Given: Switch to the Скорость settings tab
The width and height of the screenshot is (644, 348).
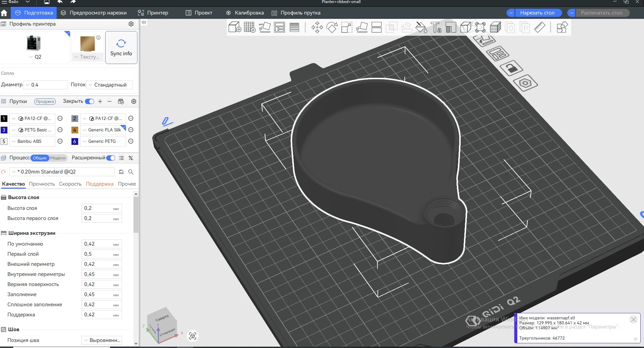Looking at the screenshot, I should [x=70, y=184].
